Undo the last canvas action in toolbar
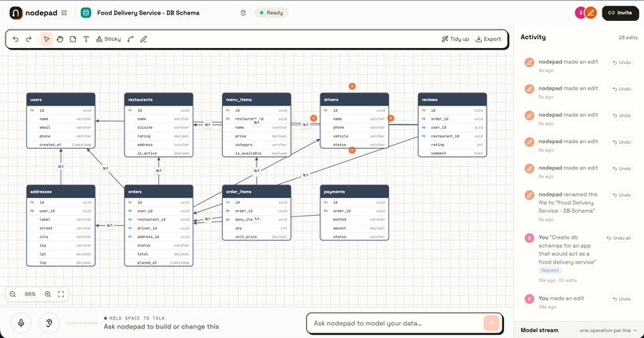 pos(16,39)
